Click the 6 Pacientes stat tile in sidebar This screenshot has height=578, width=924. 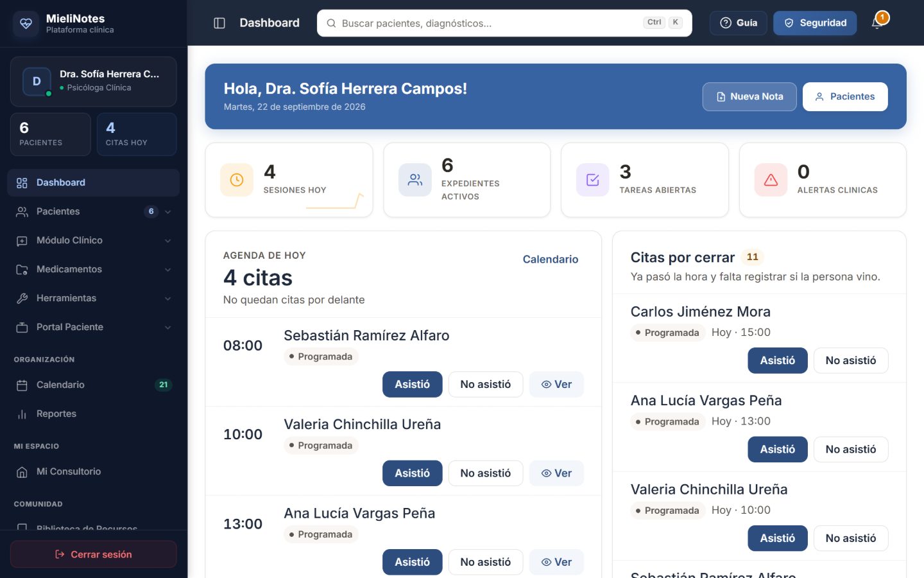[x=51, y=134]
